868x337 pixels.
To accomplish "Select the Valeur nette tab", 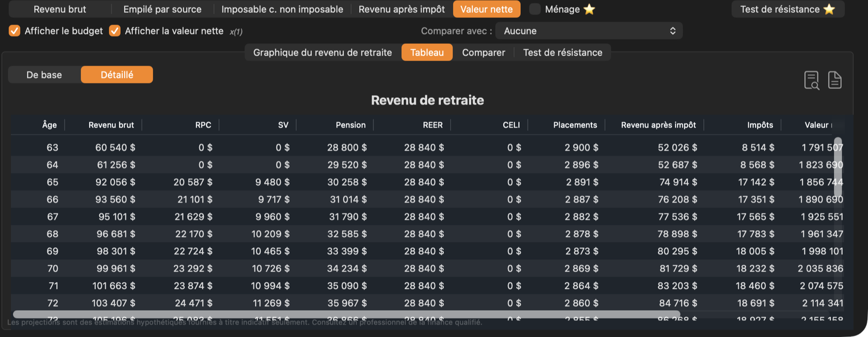I will tap(486, 9).
